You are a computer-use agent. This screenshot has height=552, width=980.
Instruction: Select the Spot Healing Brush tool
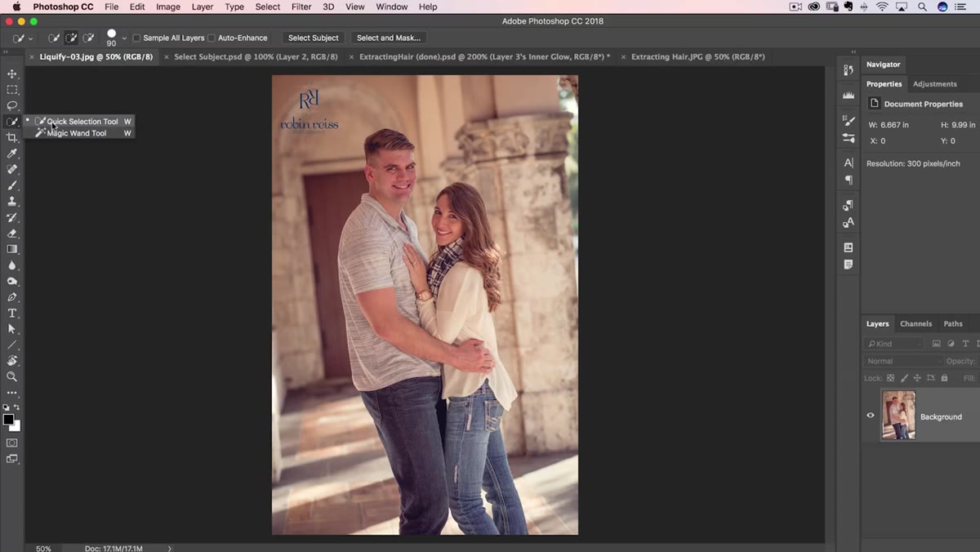point(12,169)
